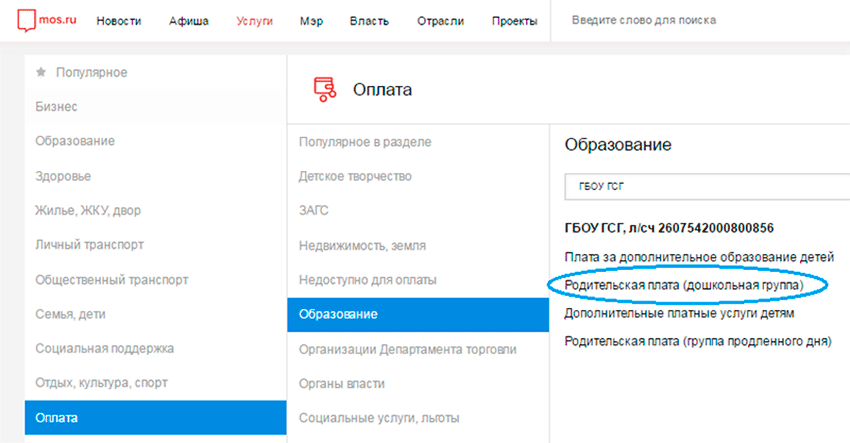
Task: Open Недоступно для оплаты subcategory
Action: [x=368, y=280]
